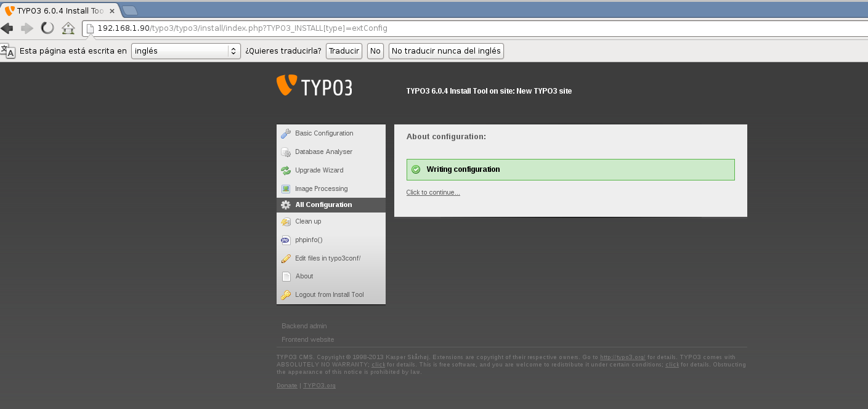The image size is (868, 409).
Task: Click the Database Analyser icon
Action: coord(286,152)
